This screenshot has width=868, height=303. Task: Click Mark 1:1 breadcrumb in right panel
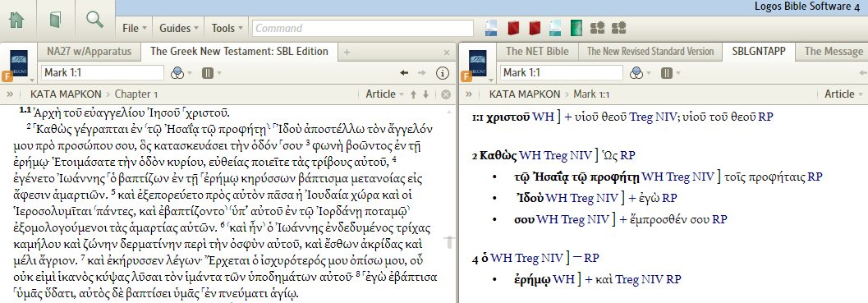coord(592,94)
